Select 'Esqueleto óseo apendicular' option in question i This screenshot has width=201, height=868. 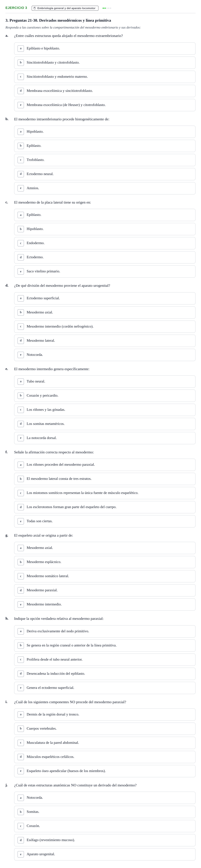[105, 771]
